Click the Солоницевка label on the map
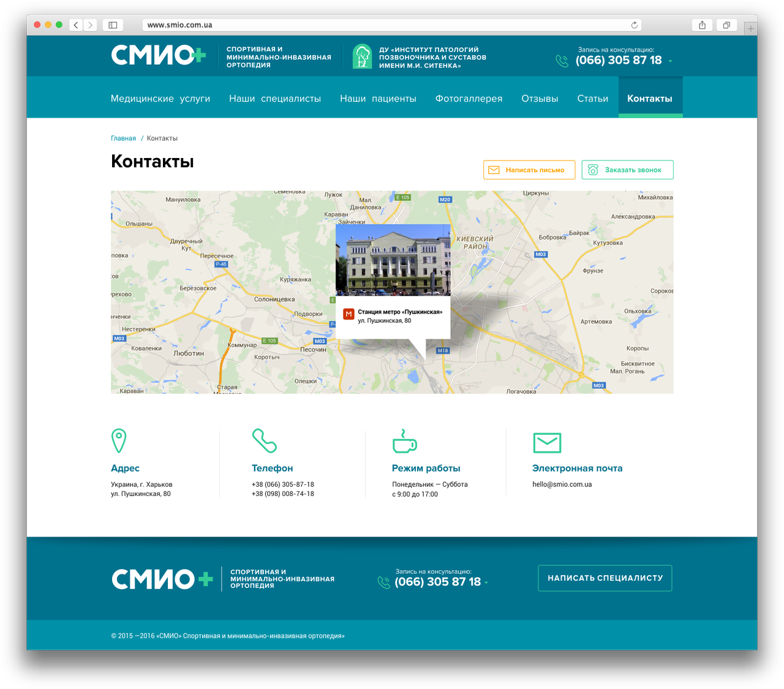This screenshot has height=689, width=784. click(274, 299)
